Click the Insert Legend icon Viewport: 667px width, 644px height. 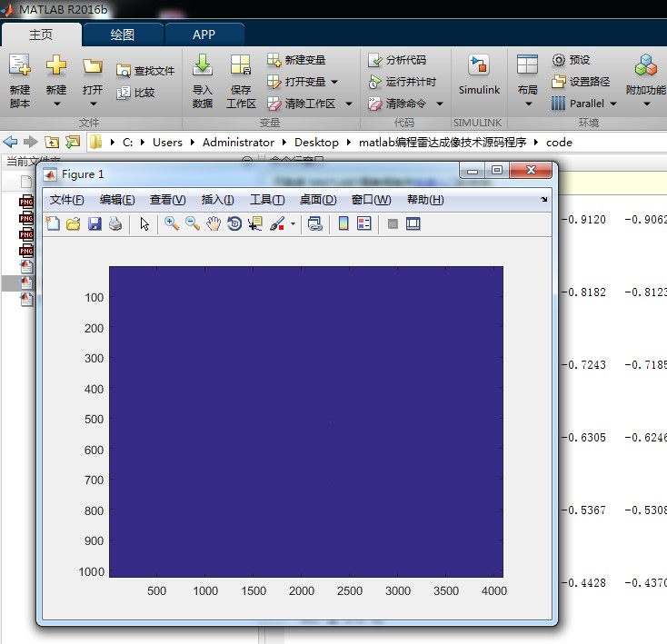364,223
